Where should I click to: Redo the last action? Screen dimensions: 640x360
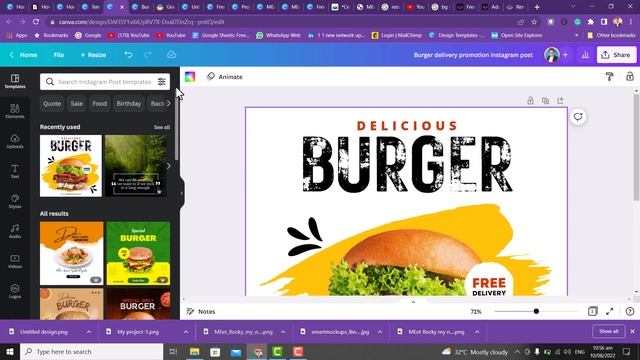click(x=147, y=54)
